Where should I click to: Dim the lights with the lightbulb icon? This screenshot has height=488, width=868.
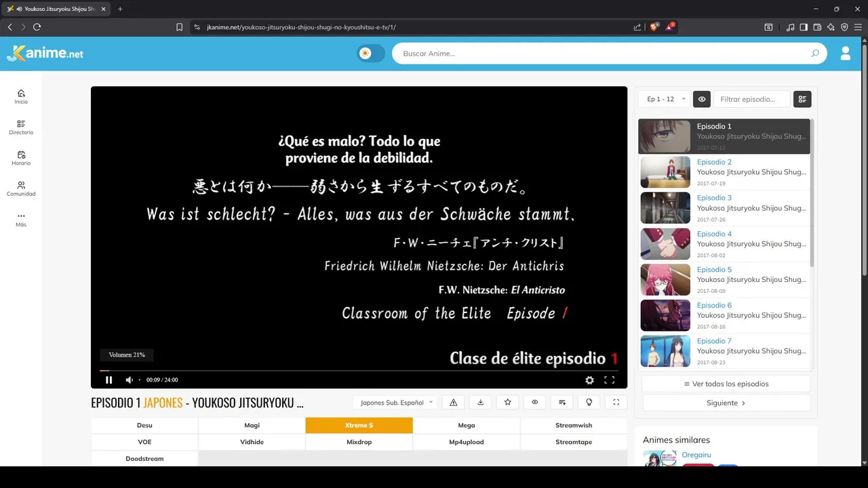pyautogui.click(x=589, y=403)
